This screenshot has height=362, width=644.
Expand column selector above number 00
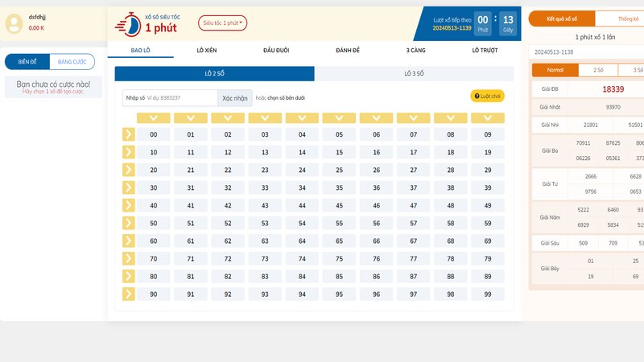tap(154, 118)
